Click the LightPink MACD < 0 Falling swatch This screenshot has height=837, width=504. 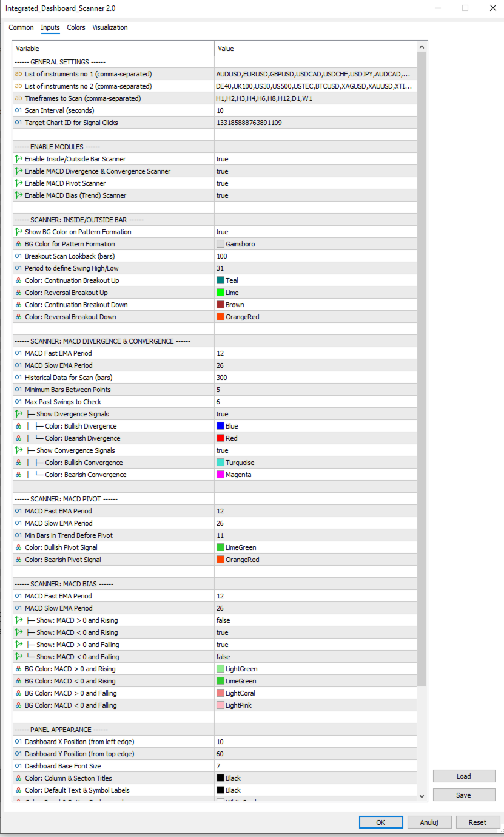pos(221,705)
